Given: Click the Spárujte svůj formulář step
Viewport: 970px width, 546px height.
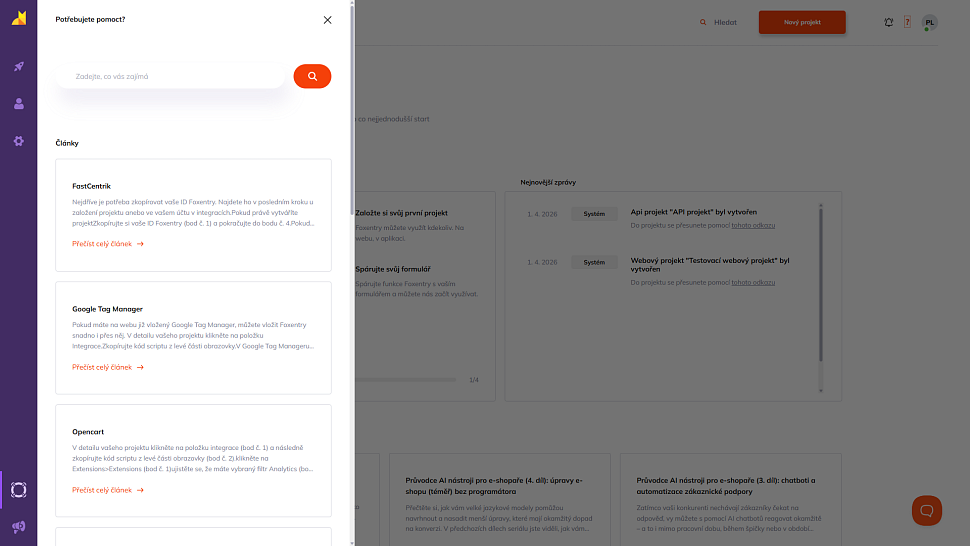Looking at the screenshot, I should click(x=393, y=269).
